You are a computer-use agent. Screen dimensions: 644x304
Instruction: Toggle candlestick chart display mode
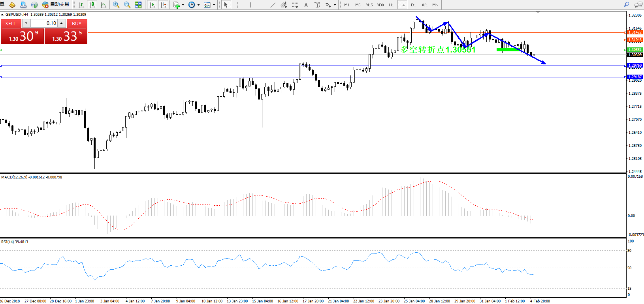coord(92,5)
